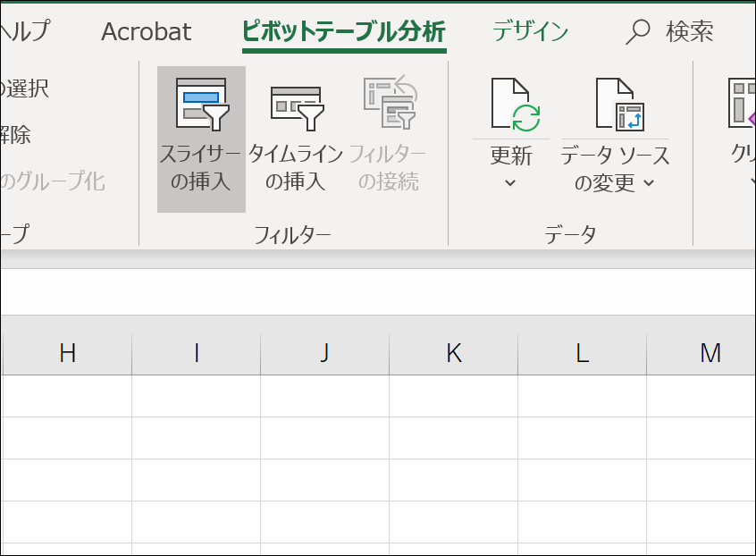The image size is (756, 556).
Task: Select column H header
Action: (x=67, y=353)
